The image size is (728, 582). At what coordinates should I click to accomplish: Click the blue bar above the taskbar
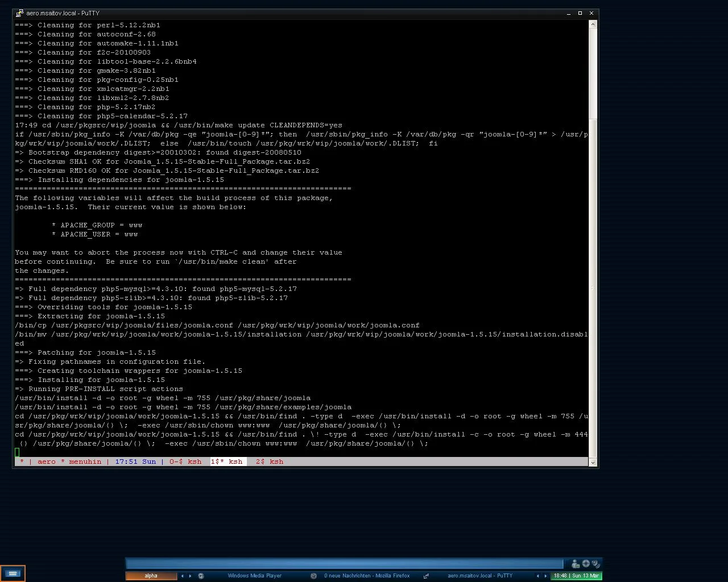click(345, 564)
